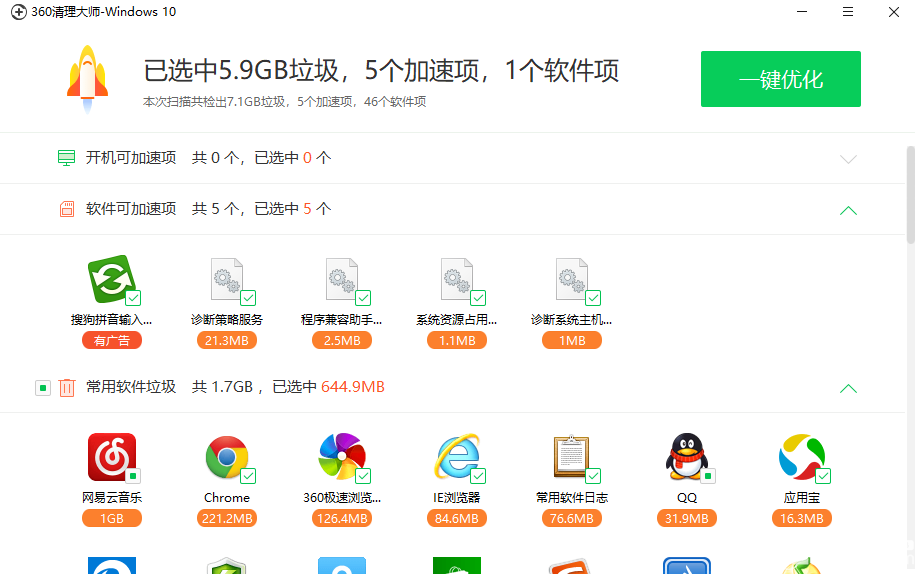The height and width of the screenshot is (574, 915).
Task: Click the 常用软件日志 clipboard icon
Action: (x=571, y=457)
